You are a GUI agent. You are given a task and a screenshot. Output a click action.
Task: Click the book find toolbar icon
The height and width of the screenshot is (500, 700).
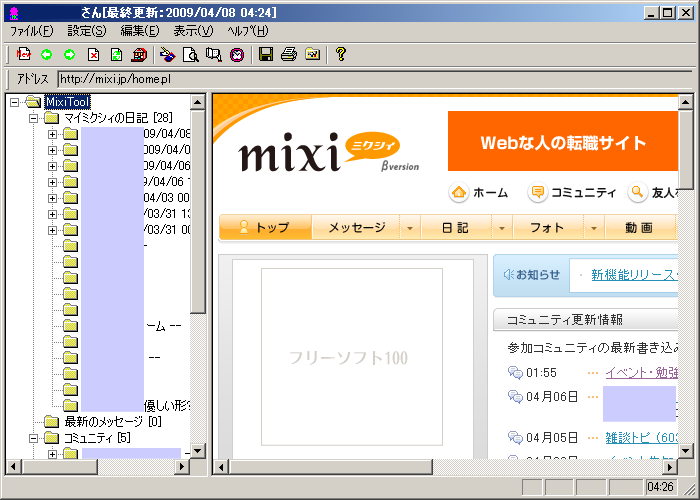click(x=214, y=54)
